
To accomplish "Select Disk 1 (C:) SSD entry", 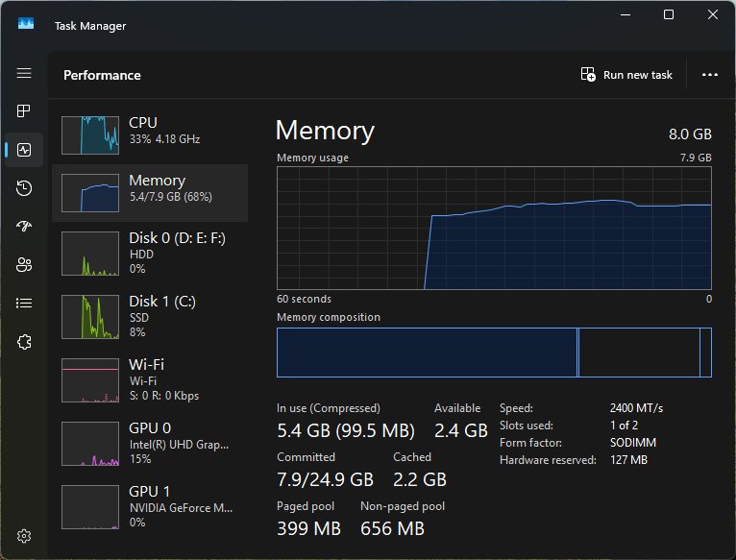I will tap(150, 316).
